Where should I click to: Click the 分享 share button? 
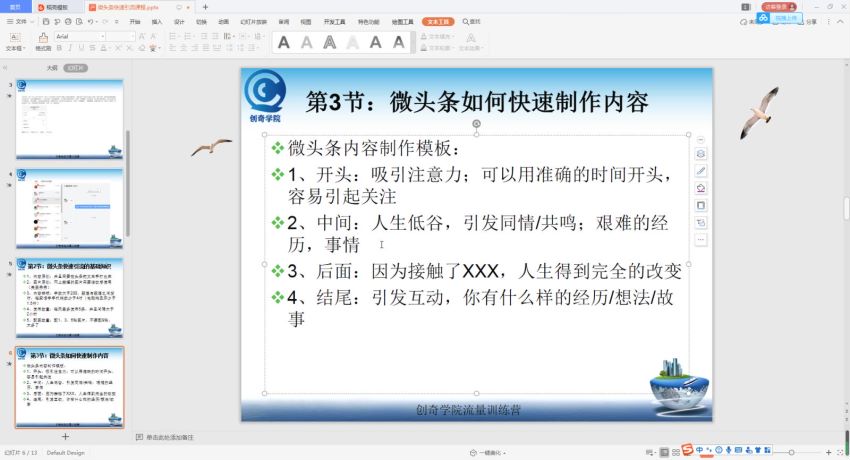pyautogui.click(x=810, y=22)
